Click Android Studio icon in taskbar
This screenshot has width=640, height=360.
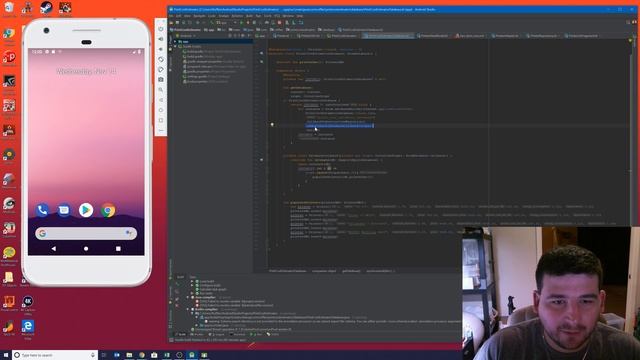(191, 355)
